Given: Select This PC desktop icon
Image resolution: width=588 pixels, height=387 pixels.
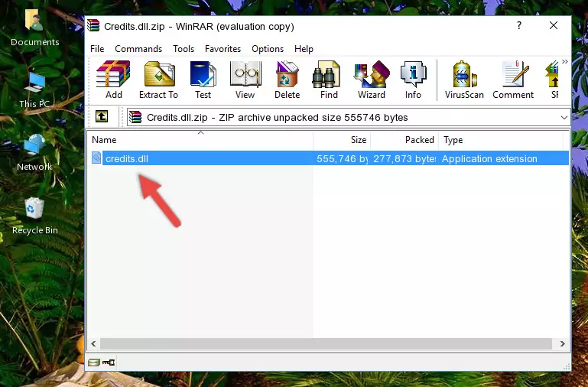Looking at the screenshot, I should click(34, 90).
